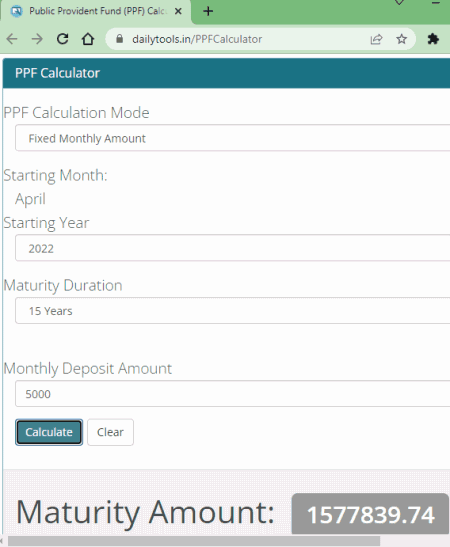Reload the page with refresh icon
Viewport: 450px width, 547px height.
click(62, 39)
